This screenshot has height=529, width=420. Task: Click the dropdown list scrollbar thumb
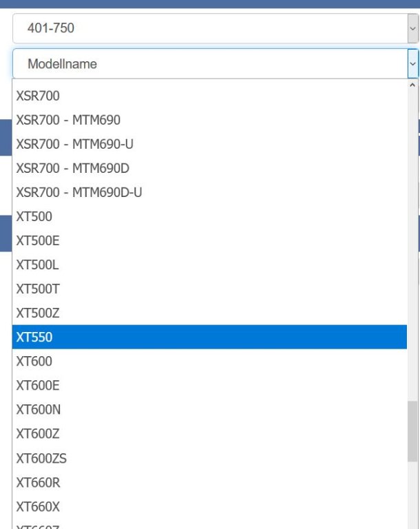[x=412, y=431]
